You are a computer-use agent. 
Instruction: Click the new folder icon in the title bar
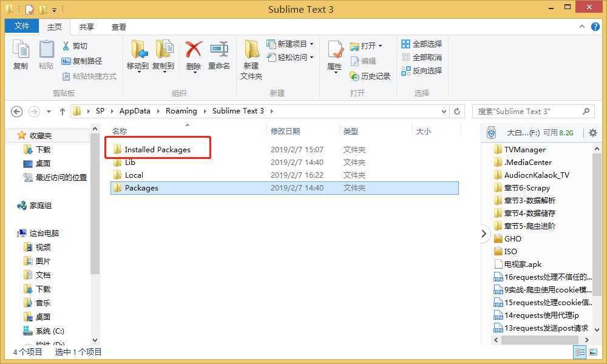tap(42, 9)
